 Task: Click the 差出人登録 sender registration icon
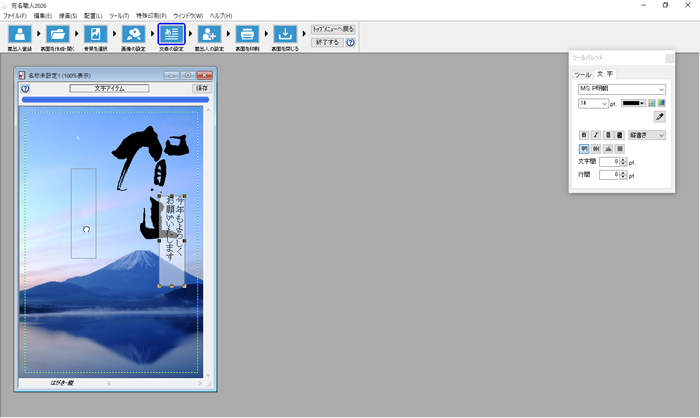[x=18, y=36]
